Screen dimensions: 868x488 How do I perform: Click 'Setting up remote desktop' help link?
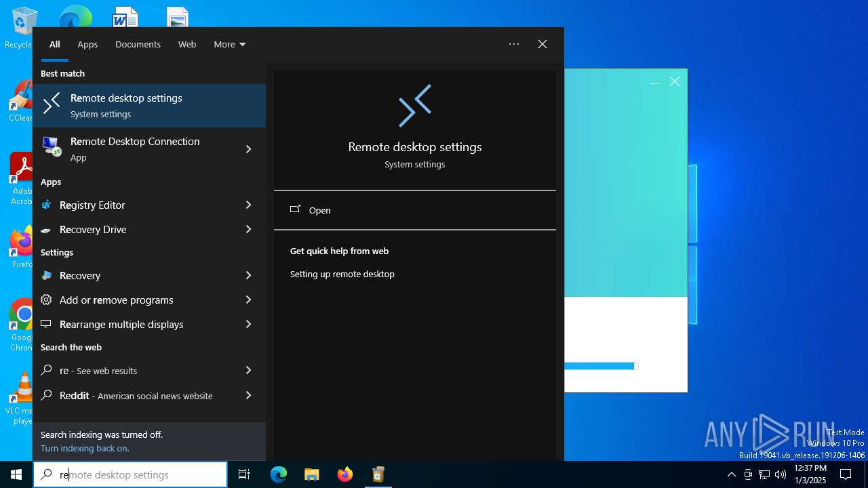tap(342, 274)
